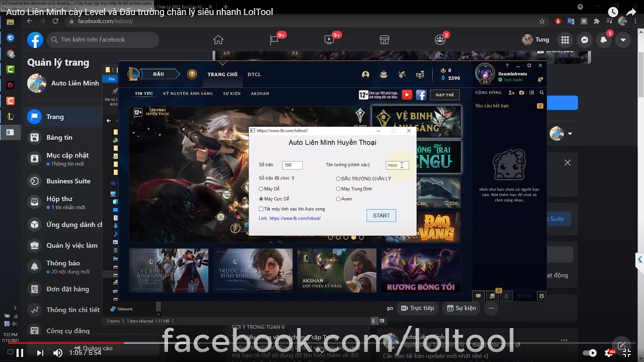Viewport: 644px width, 362px height.
Task: Click the Trực tiếp live button
Action: tap(417, 308)
